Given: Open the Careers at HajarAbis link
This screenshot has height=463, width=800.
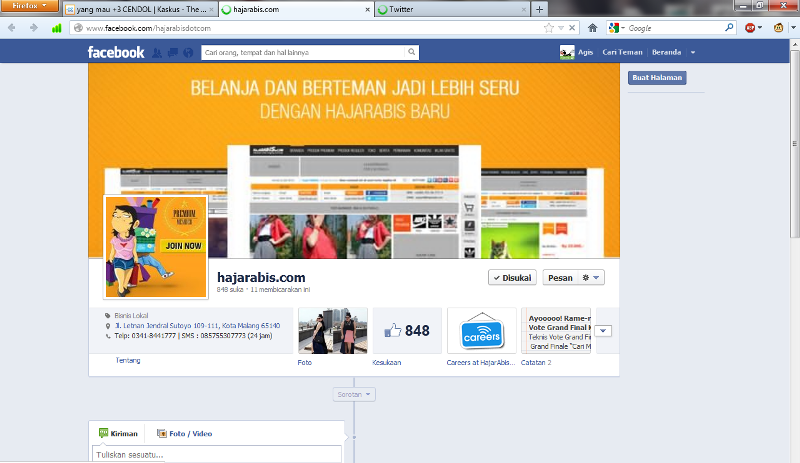Looking at the screenshot, I should tap(481, 362).
